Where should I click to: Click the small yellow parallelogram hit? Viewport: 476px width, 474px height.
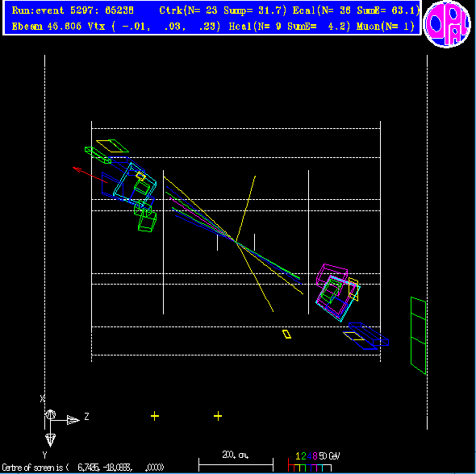pyautogui.click(x=286, y=334)
